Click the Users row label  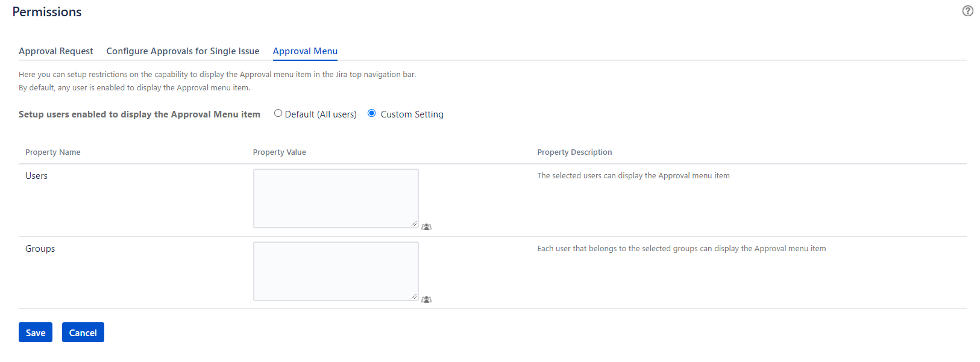36,176
